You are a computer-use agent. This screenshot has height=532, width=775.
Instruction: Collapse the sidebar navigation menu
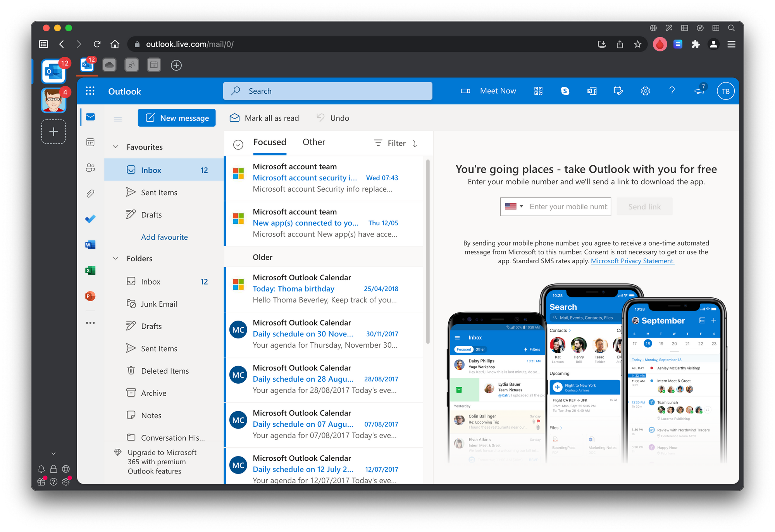coord(118,118)
